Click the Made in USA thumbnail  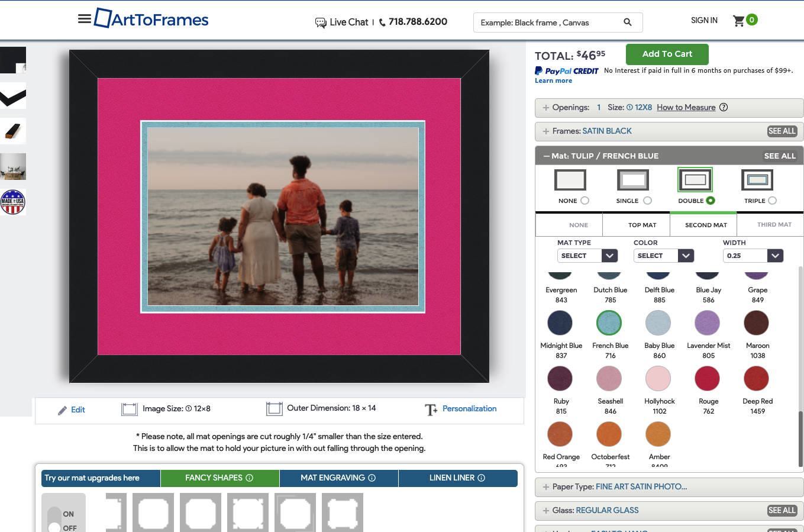pyautogui.click(x=13, y=202)
